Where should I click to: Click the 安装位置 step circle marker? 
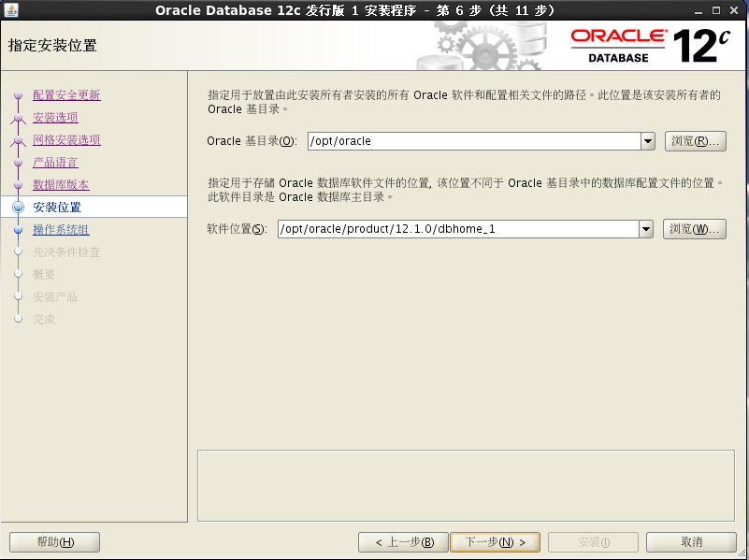[x=18, y=207]
